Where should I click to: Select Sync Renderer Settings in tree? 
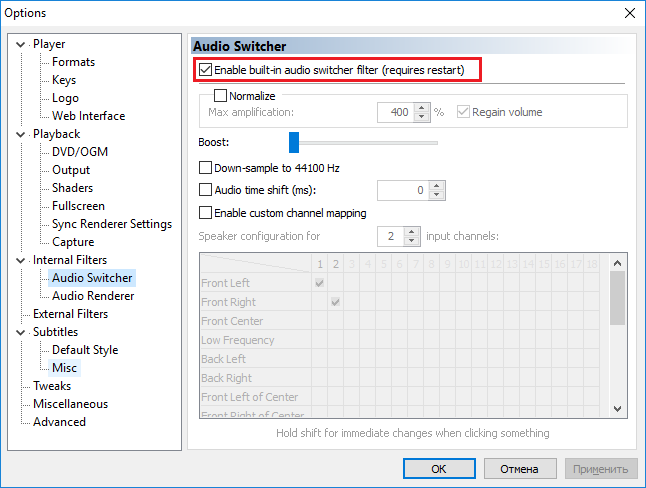(x=112, y=224)
